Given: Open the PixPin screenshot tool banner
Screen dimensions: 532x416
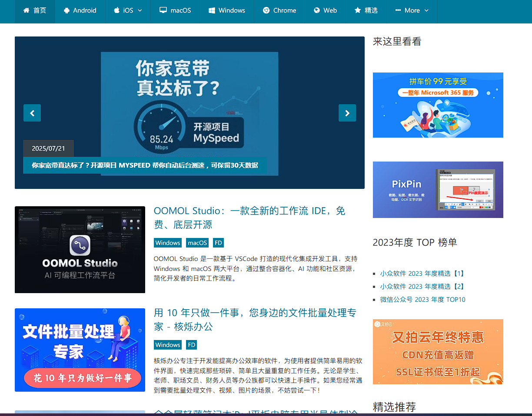Looking at the screenshot, I should pos(438,190).
